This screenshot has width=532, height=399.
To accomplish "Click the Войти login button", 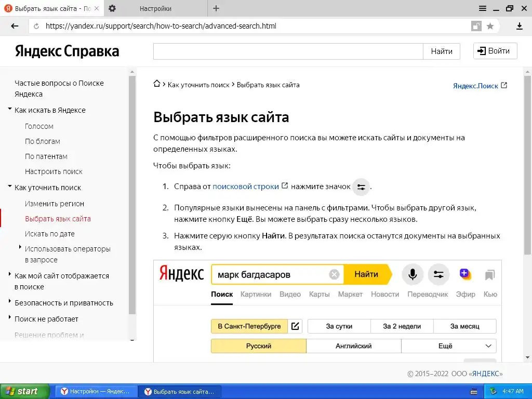I will pyautogui.click(x=495, y=51).
